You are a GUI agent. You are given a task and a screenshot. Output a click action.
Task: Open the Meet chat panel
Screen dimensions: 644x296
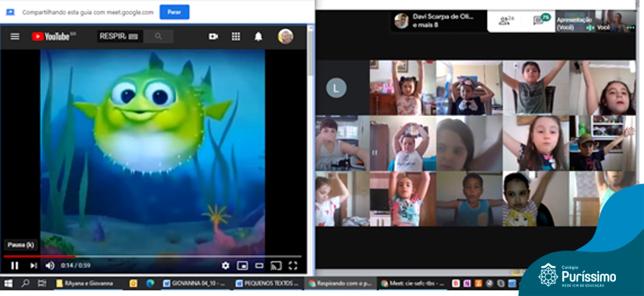pos(540,21)
